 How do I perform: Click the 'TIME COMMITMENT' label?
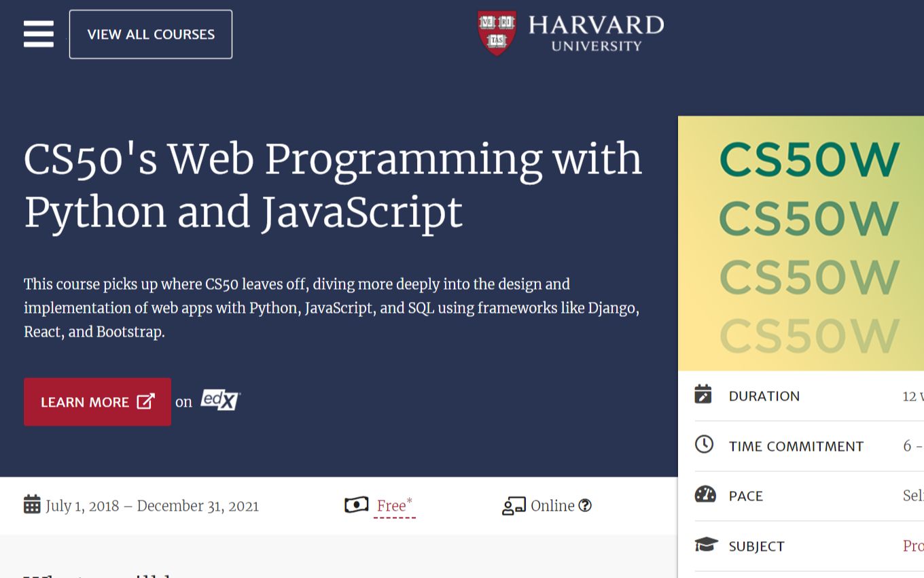pos(796,447)
